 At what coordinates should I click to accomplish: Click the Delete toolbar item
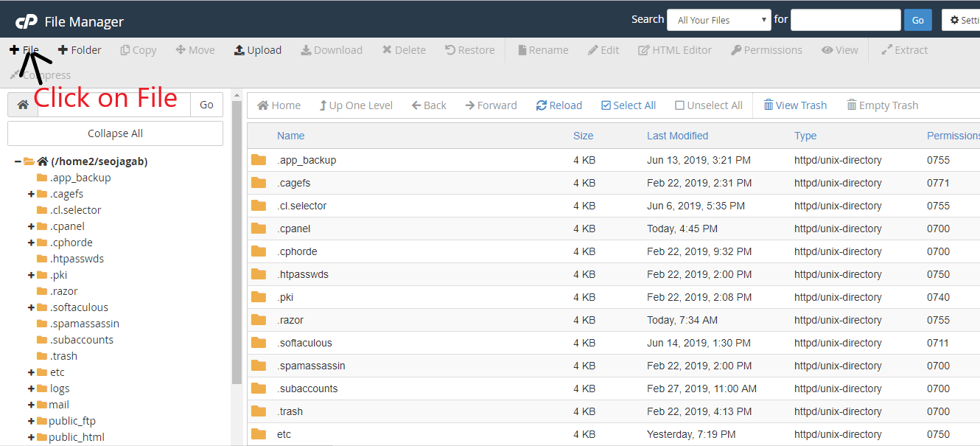404,50
